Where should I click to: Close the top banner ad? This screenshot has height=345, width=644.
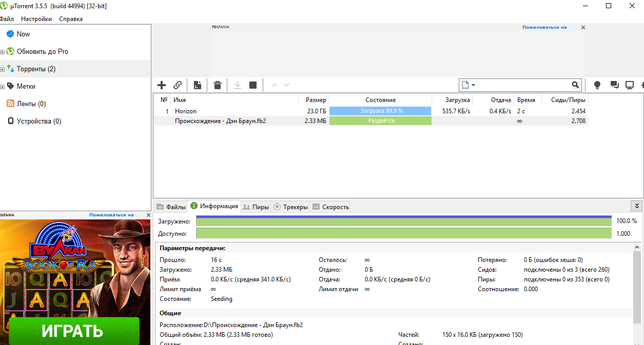tap(583, 28)
